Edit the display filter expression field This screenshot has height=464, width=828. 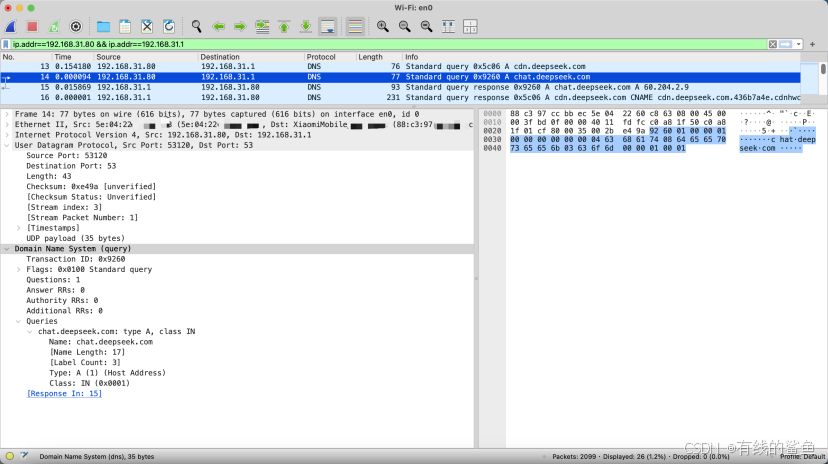pyautogui.click(x=389, y=44)
